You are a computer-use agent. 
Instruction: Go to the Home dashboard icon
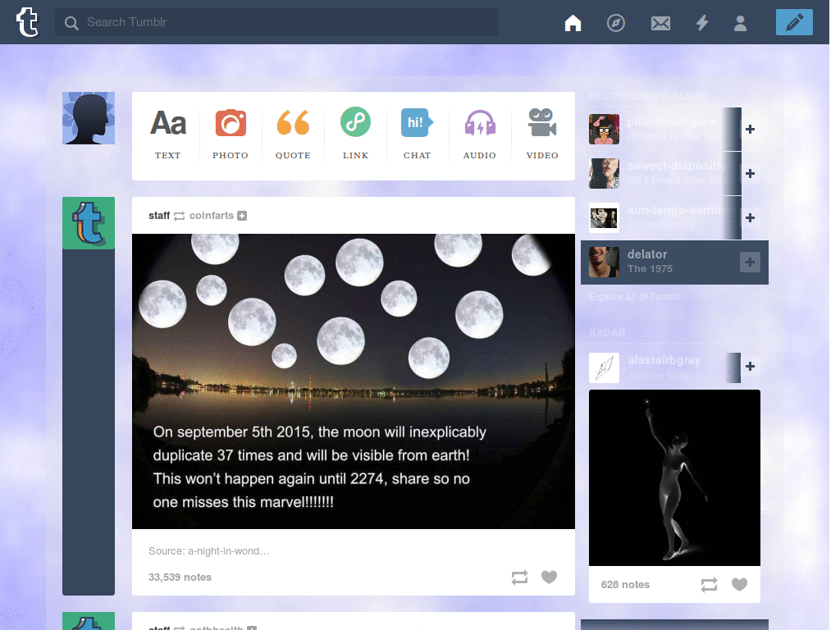pos(573,23)
